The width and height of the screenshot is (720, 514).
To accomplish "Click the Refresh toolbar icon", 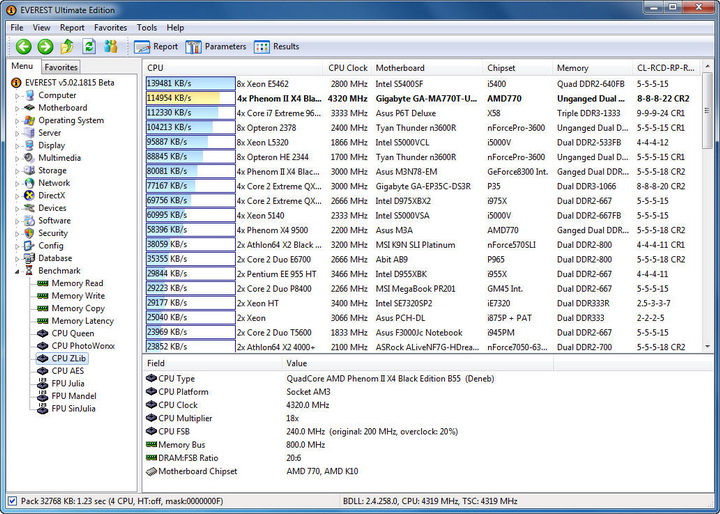I will point(89,46).
